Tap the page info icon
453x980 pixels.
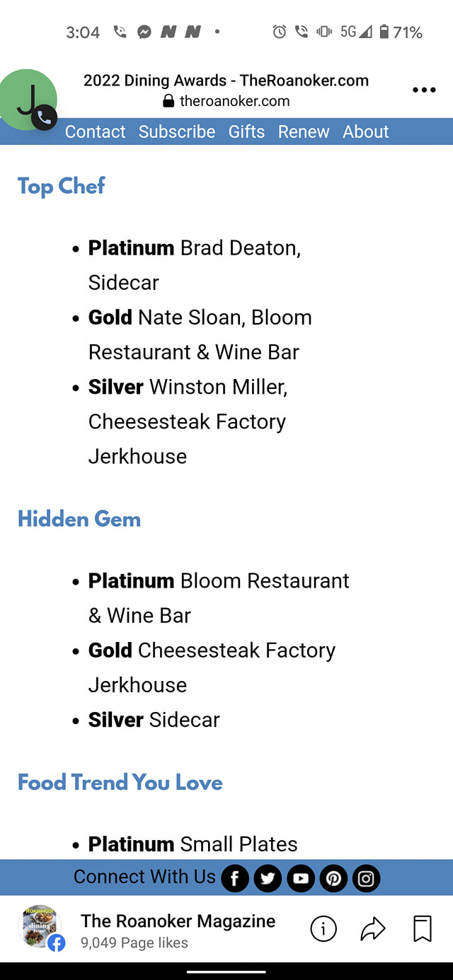tap(323, 930)
